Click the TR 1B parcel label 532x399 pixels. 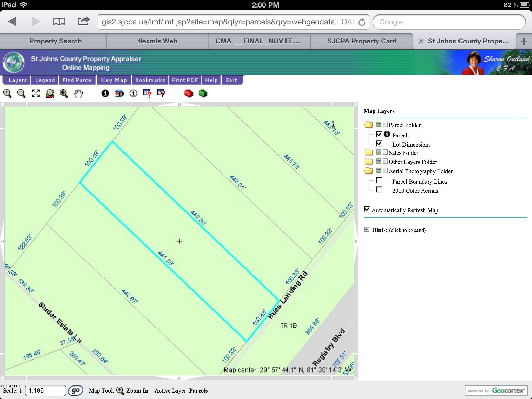click(x=288, y=325)
